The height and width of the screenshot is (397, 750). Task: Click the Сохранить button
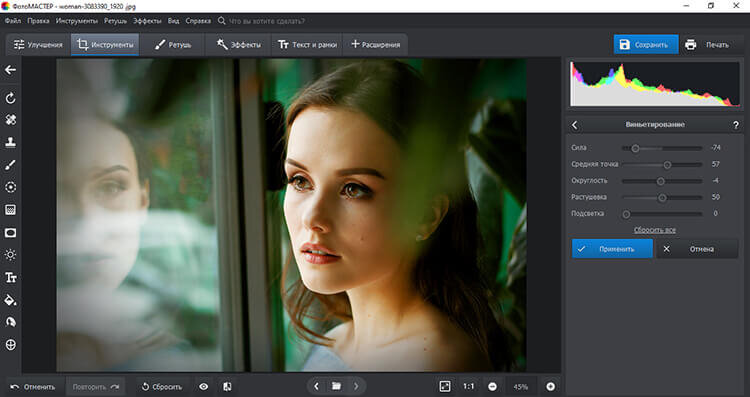point(646,44)
